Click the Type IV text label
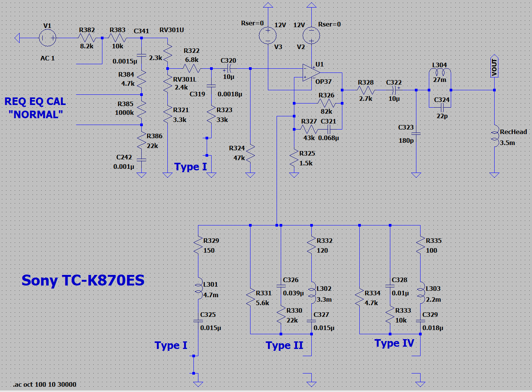The image size is (532, 392). (394, 343)
